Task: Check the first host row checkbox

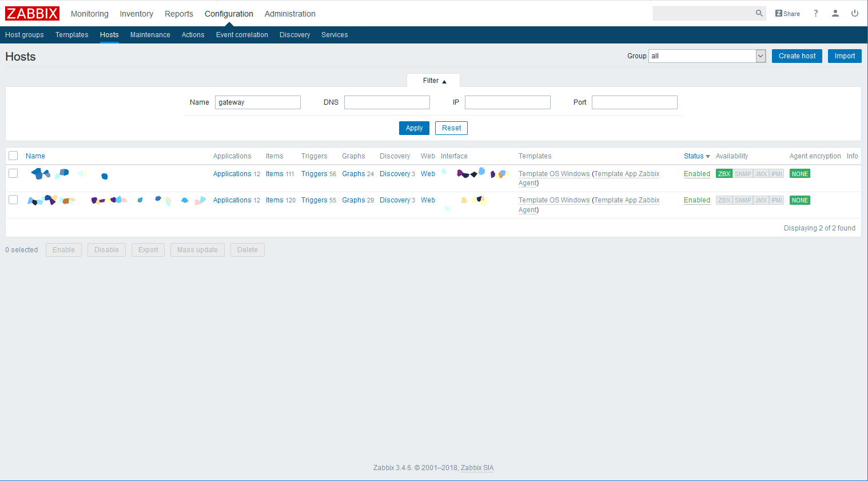Action: point(13,173)
